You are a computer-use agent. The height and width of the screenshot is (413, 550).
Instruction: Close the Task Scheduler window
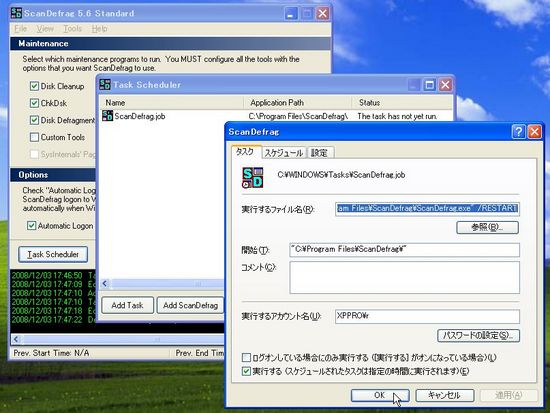(445, 85)
